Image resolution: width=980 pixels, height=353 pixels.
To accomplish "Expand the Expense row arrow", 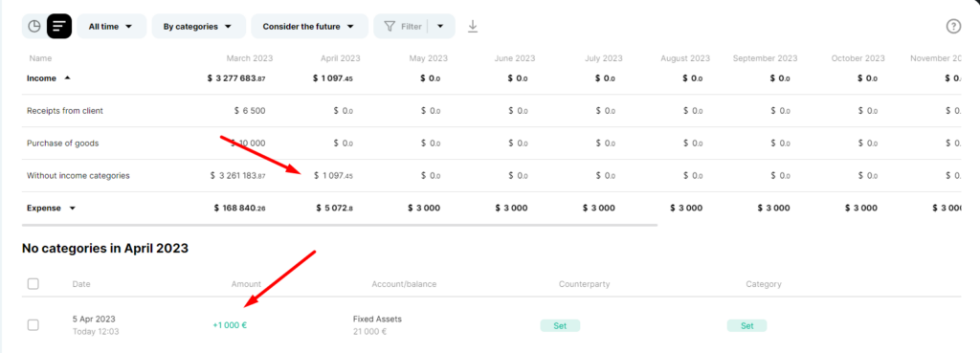I will click(x=72, y=209).
